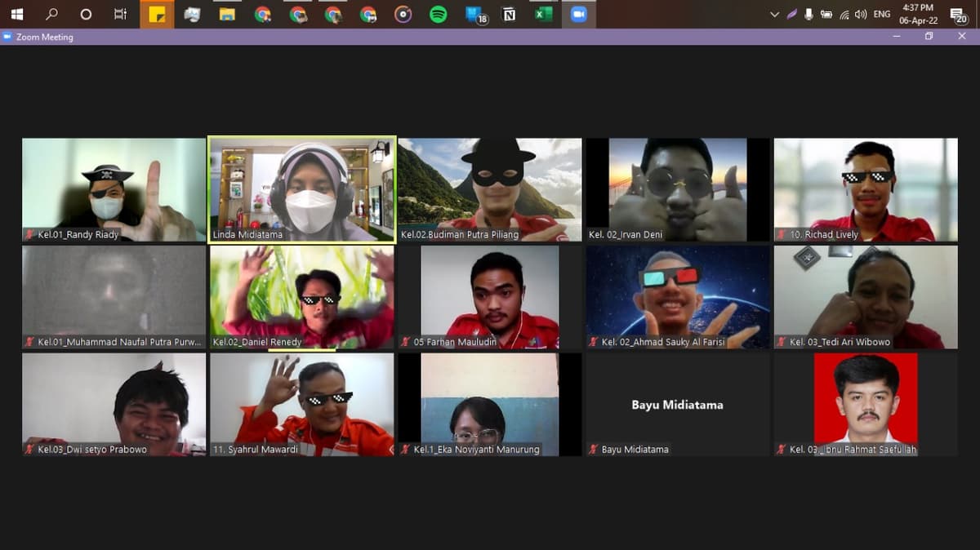
Task: Open battery status in system tray
Action: point(826,14)
